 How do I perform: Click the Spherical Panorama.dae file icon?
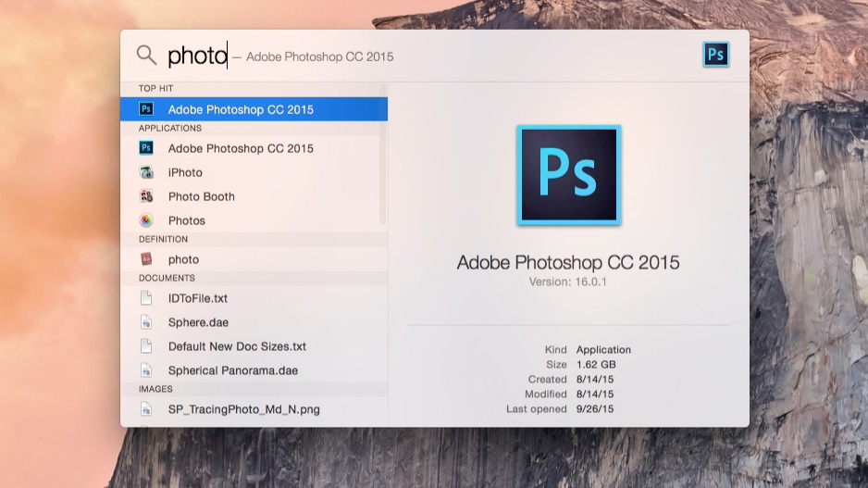click(x=146, y=370)
